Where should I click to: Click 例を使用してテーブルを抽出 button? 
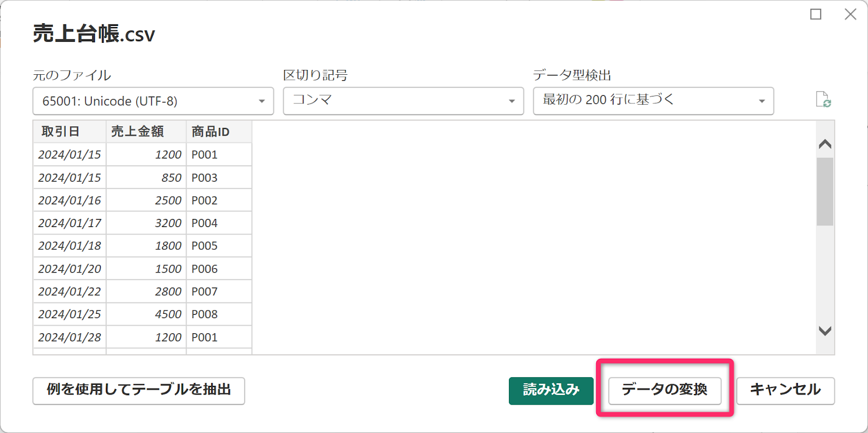pos(139,391)
